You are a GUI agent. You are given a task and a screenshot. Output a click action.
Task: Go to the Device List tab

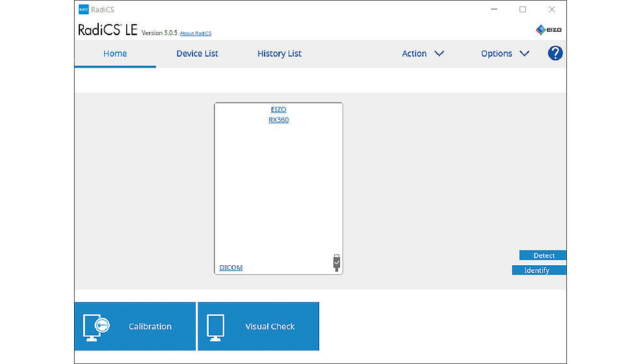pos(197,53)
